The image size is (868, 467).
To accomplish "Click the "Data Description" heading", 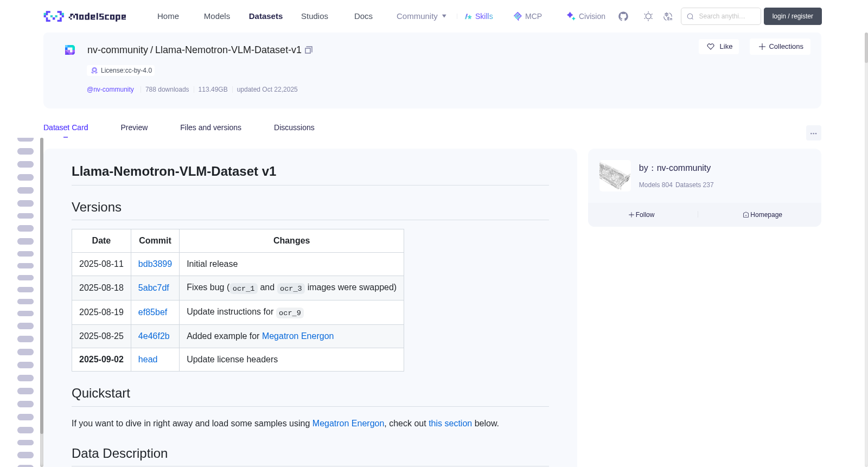I will pos(119,453).
